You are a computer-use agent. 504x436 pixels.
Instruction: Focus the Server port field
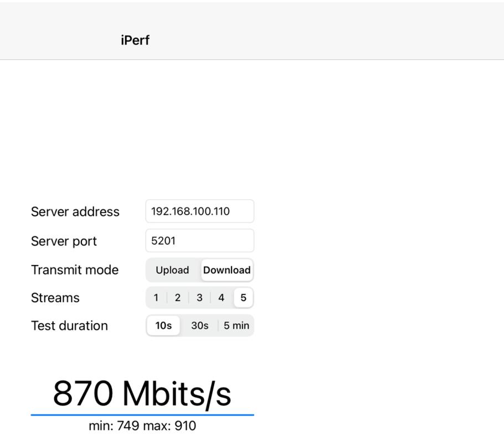coord(199,241)
